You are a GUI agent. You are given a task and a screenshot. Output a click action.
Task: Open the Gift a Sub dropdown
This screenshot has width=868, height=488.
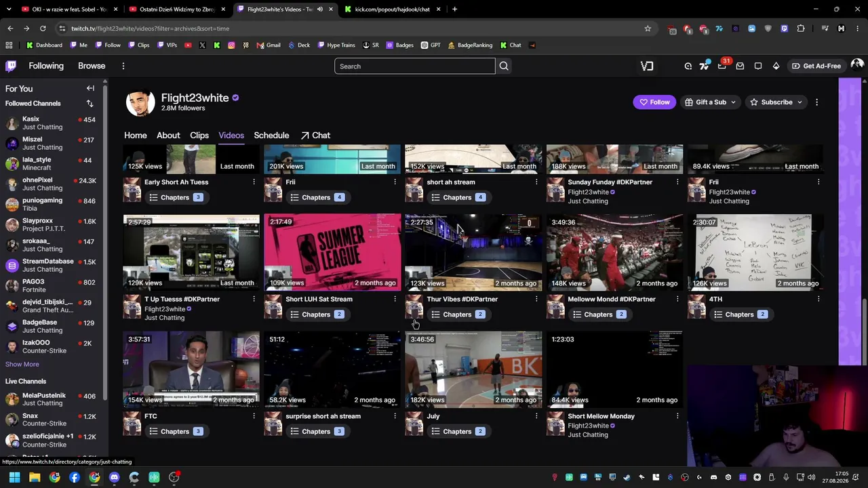[711, 102]
